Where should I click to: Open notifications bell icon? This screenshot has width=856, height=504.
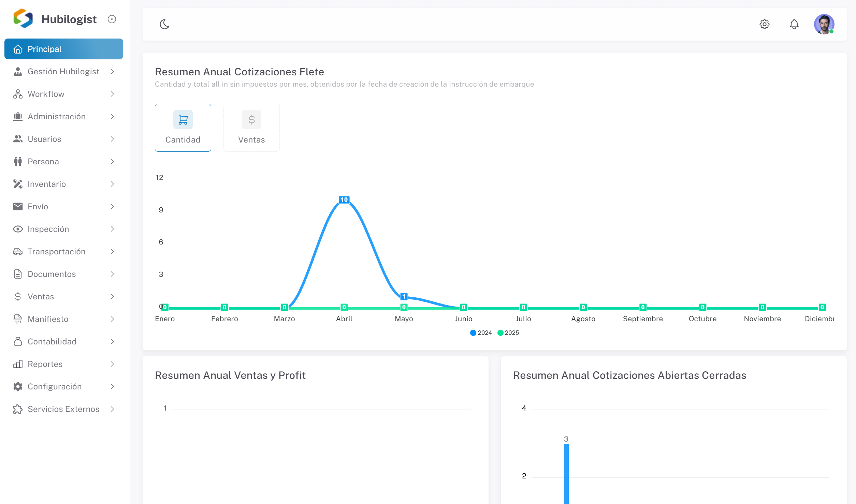tap(794, 24)
